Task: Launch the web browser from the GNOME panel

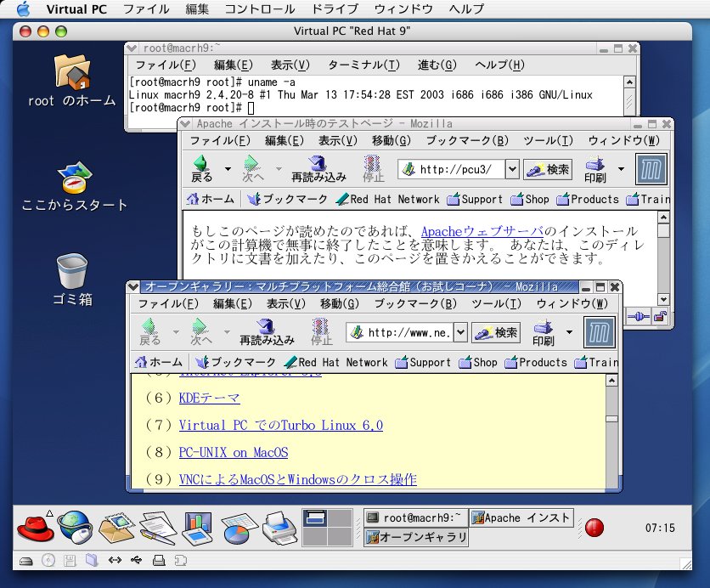Action: 76,528
